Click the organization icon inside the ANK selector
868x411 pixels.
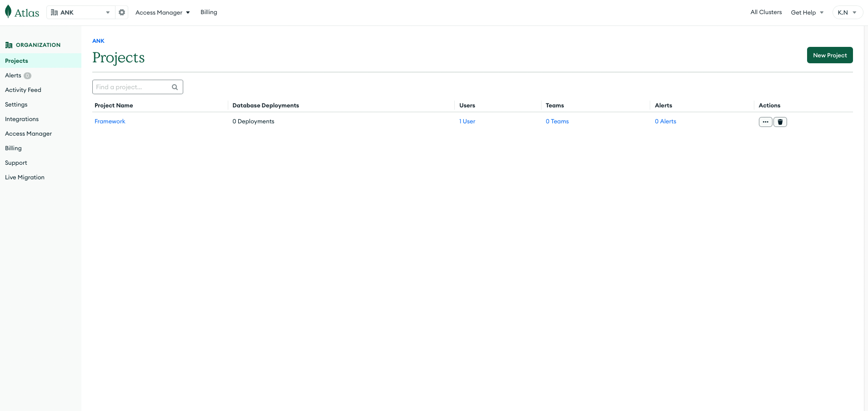coord(54,12)
